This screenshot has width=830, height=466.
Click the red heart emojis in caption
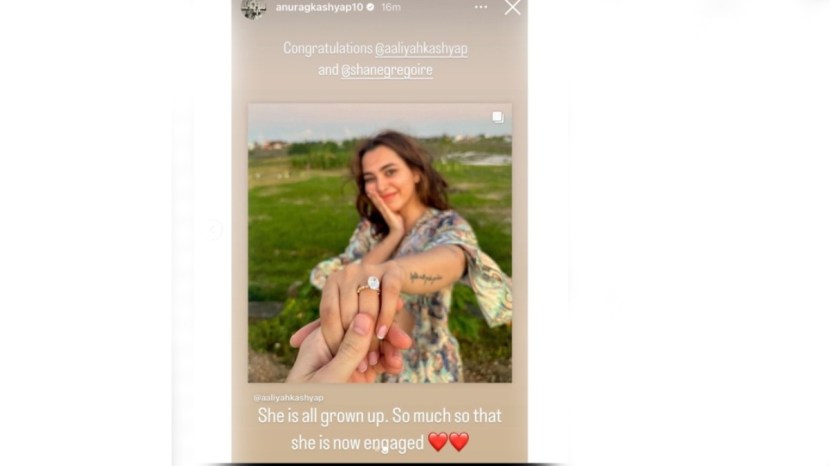[x=448, y=442]
